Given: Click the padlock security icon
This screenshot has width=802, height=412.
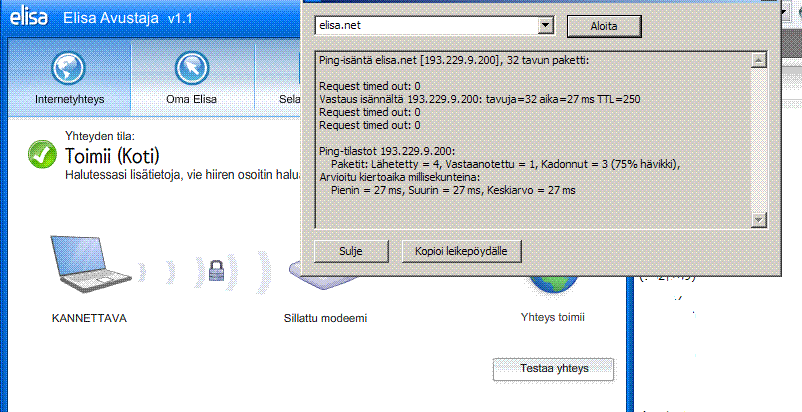Looking at the screenshot, I should click(216, 270).
